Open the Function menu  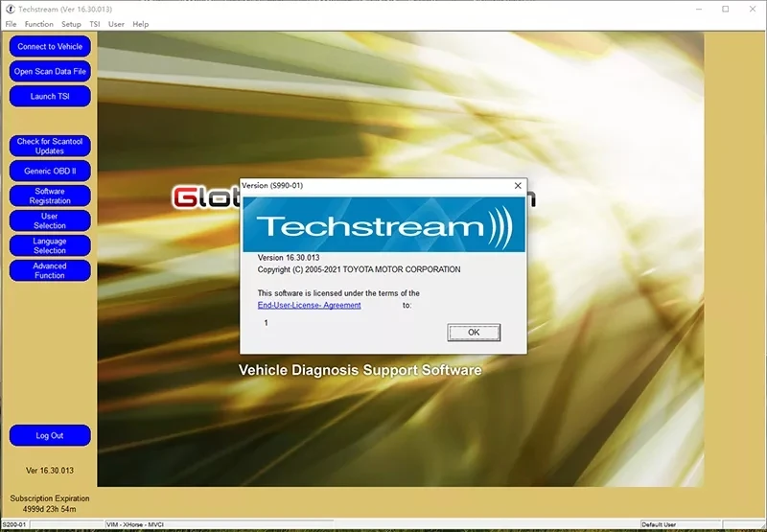(38, 24)
